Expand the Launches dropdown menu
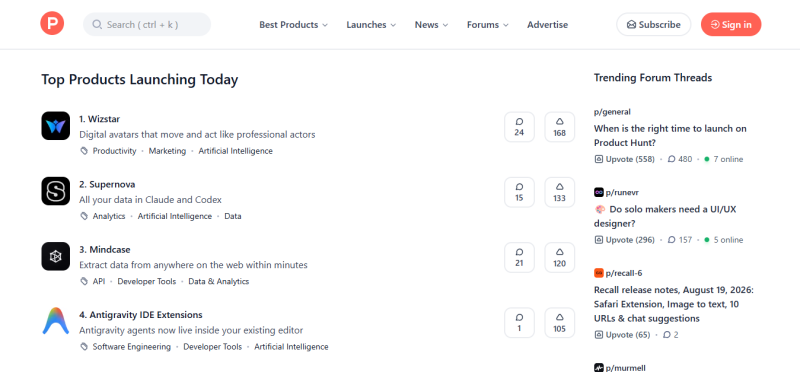Screen dimensions: 800x372 371,24
